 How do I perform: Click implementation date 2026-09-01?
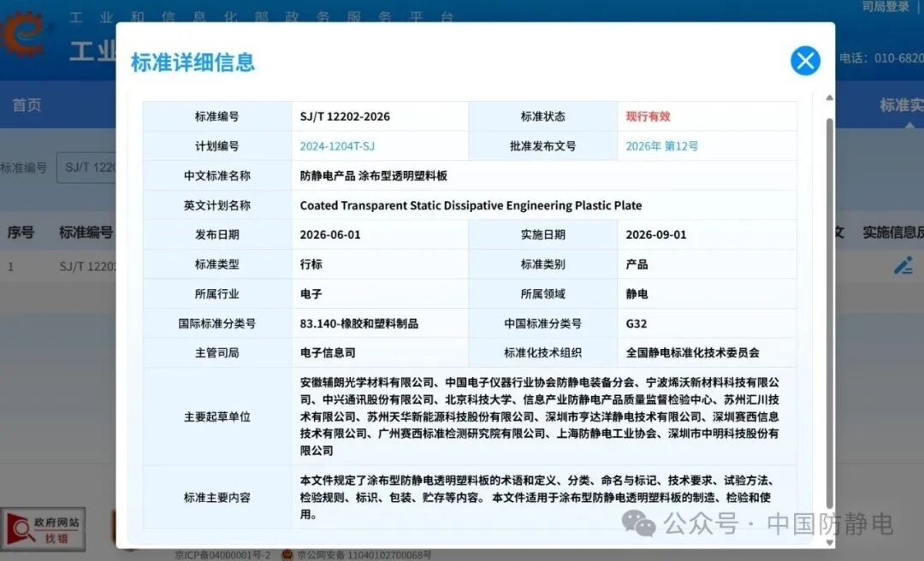(656, 234)
